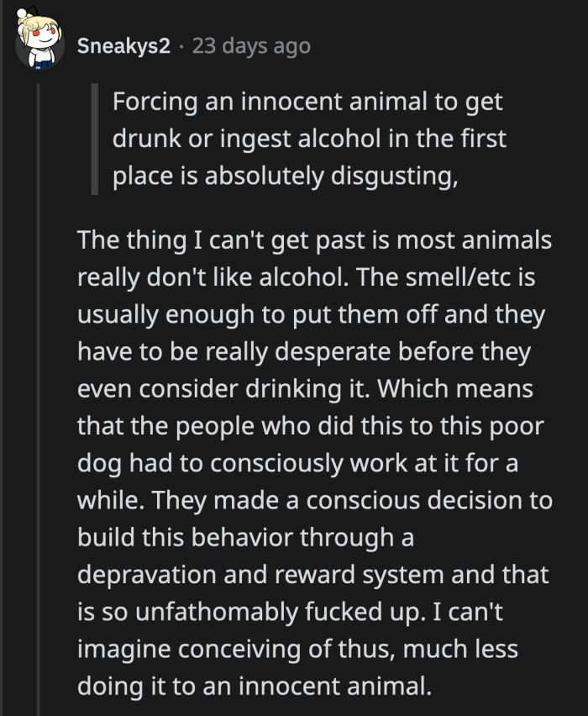Click the word "depravation" in the comment
Screen dimensions: 588x716
(x=146, y=575)
